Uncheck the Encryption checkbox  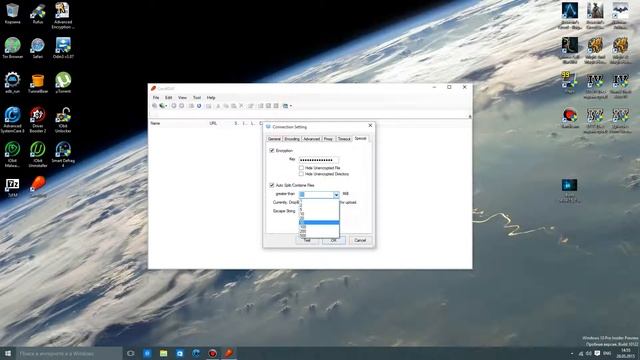(272, 151)
